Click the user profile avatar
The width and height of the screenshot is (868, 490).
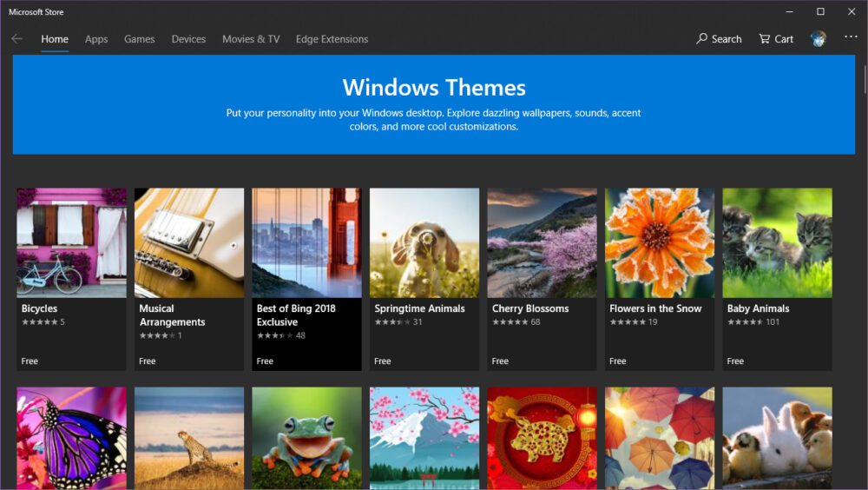(818, 39)
